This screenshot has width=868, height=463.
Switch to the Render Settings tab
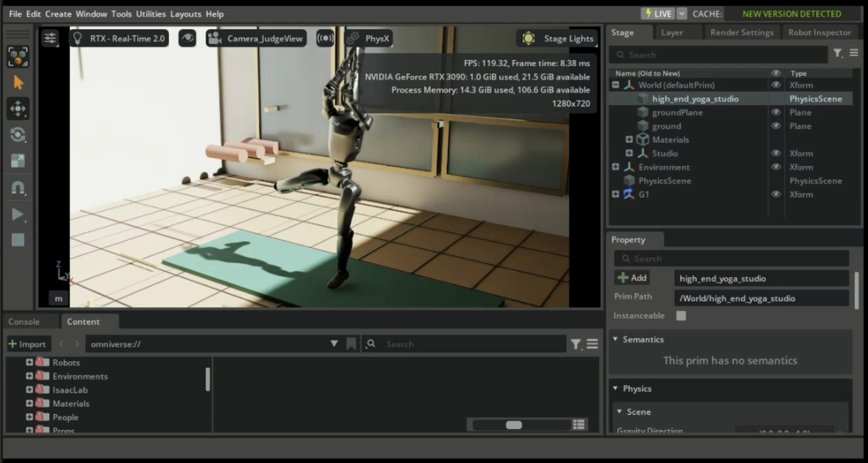(x=741, y=33)
